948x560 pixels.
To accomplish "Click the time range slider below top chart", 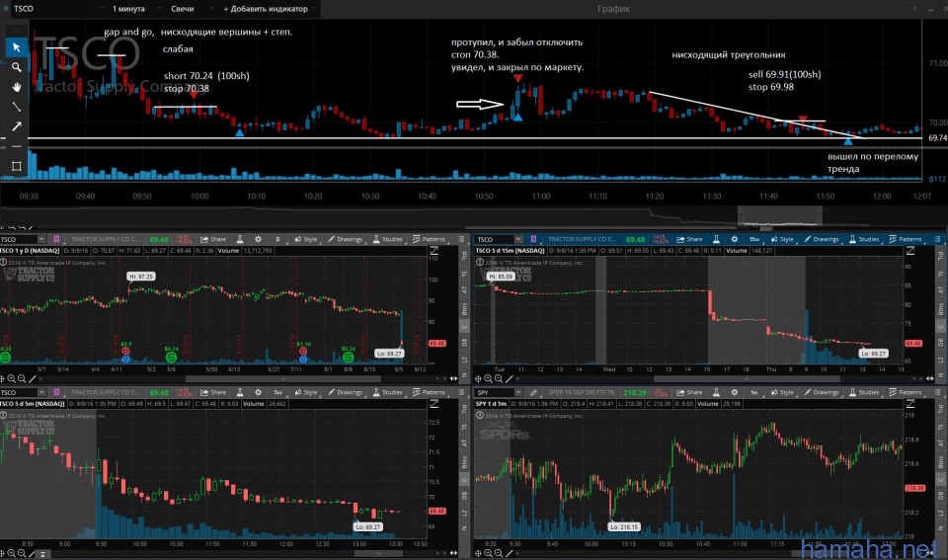I will tap(780, 214).
